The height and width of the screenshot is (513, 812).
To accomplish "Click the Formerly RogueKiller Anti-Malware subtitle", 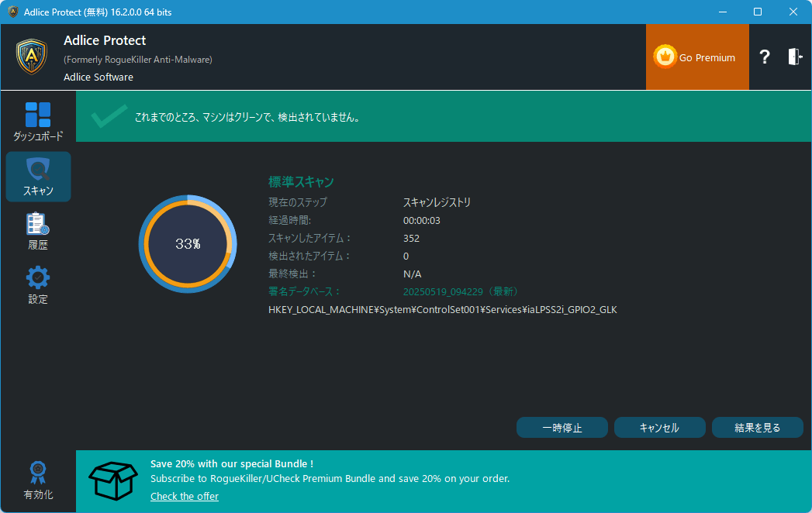I will 138,60.
